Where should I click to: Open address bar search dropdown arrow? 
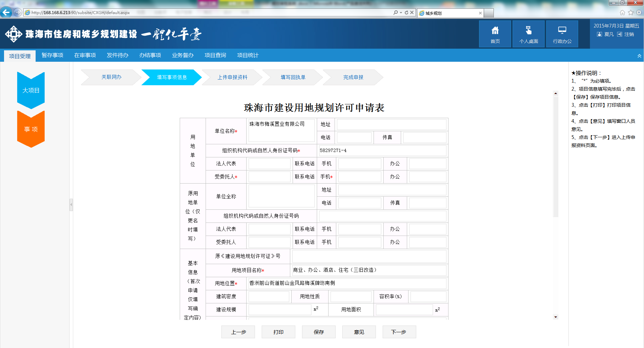coord(401,12)
